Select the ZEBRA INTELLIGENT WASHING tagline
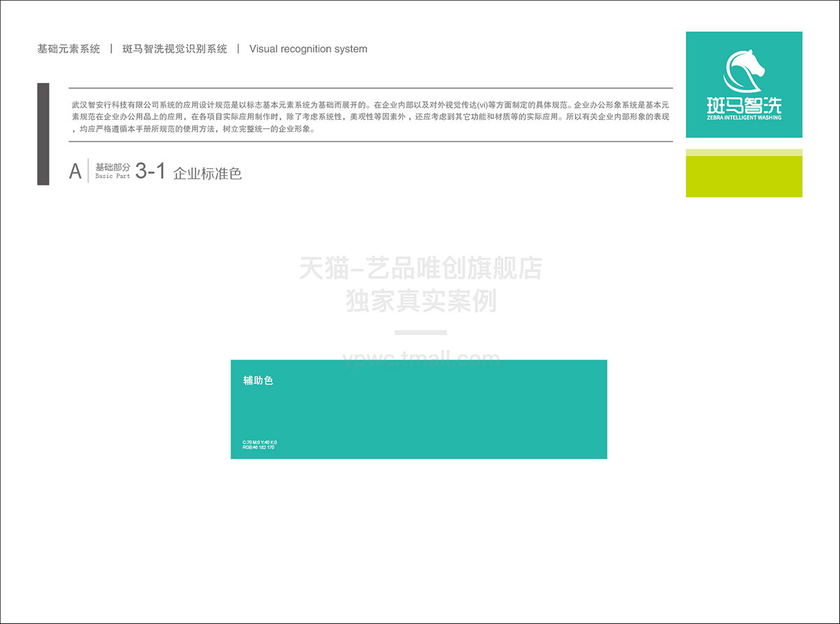The width and height of the screenshot is (840, 624). [744, 118]
